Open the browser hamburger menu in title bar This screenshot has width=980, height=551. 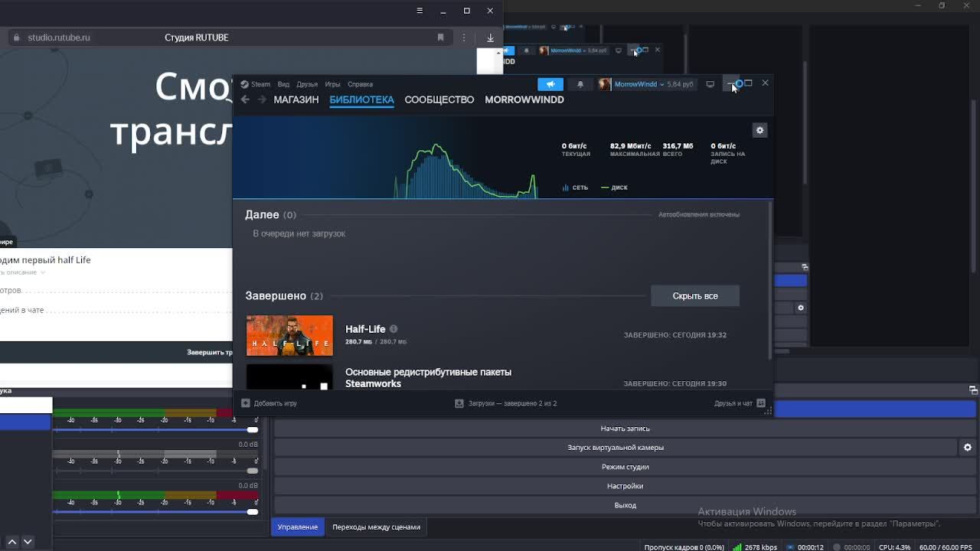click(420, 11)
